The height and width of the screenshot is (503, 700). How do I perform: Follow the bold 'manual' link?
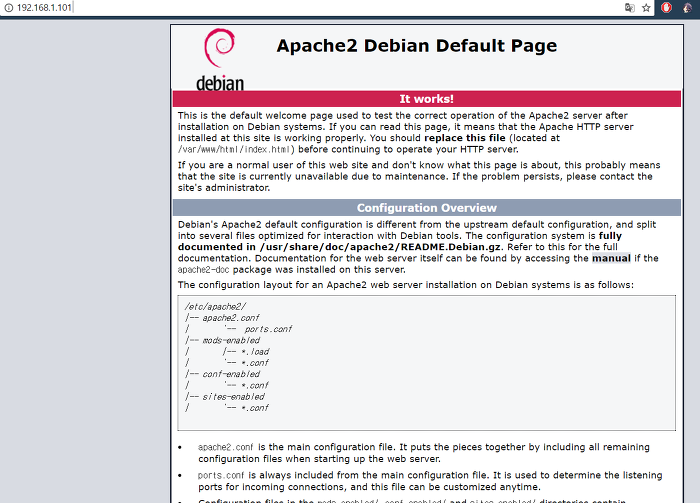coord(611,258)
